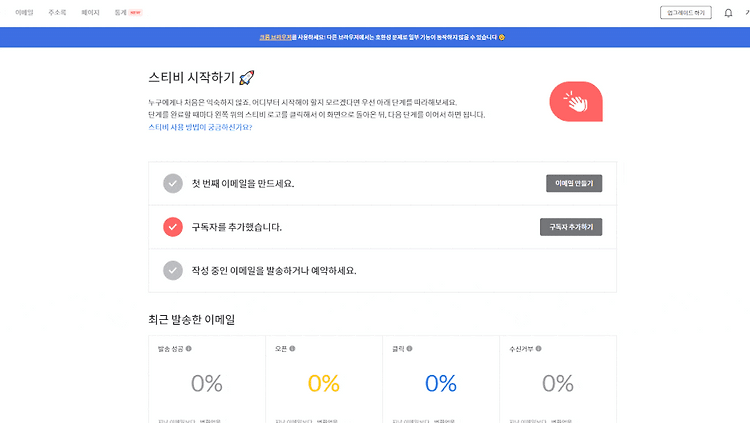The image size is (750, 423).
Task: Click the 클릭 card label
Action: tap(398, 349)
